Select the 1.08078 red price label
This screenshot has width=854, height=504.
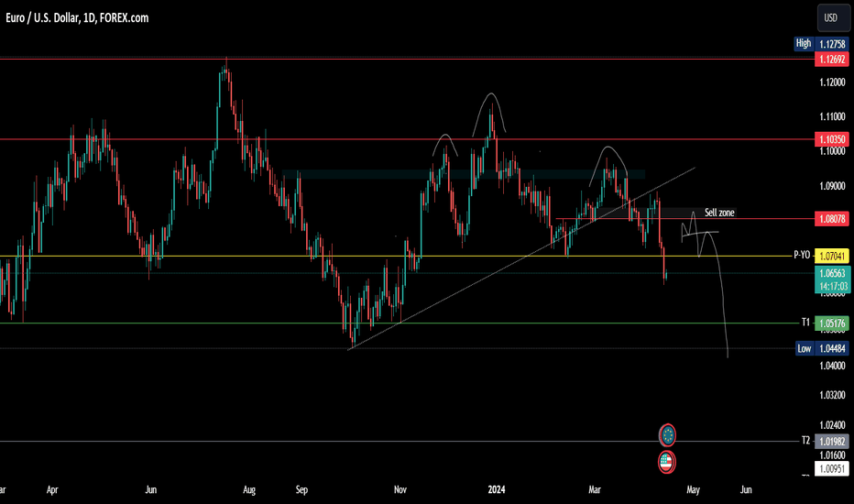pos(832,219)
